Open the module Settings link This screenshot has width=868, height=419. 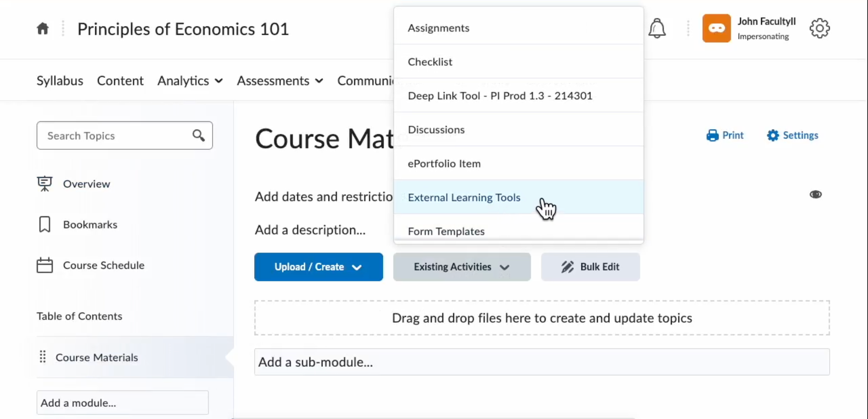click(792, 135)
